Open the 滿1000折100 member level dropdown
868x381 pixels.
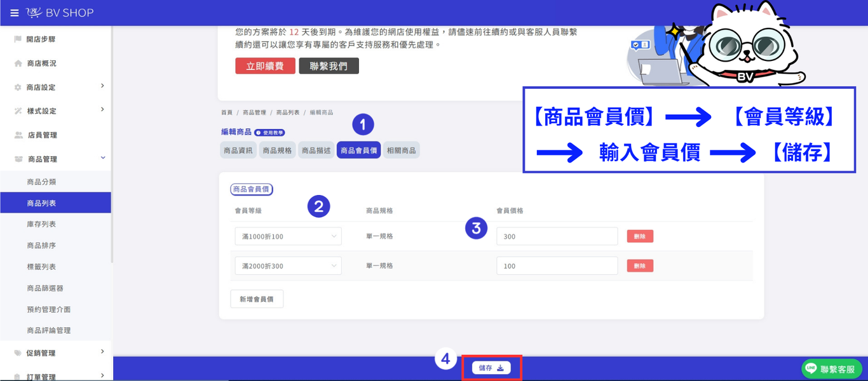[288, 236]
